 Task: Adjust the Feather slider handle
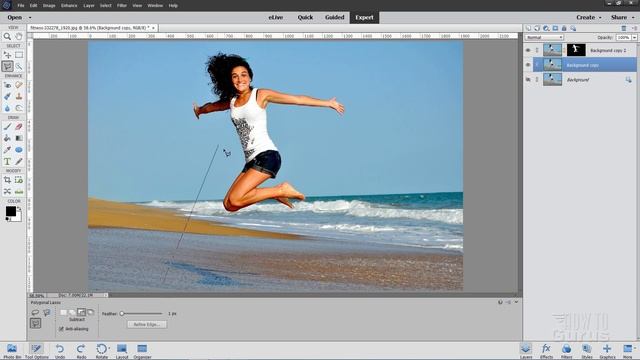122,313
